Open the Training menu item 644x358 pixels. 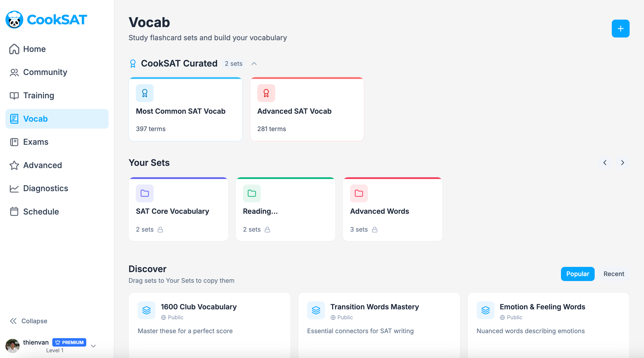click(38, 95)
